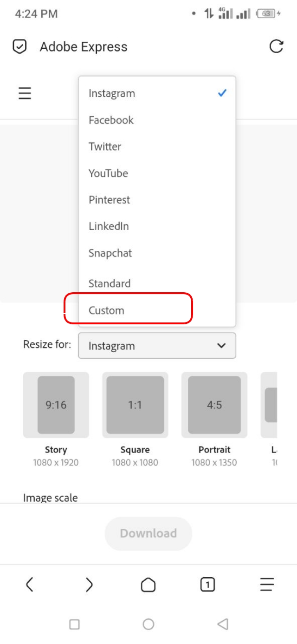Open the browser tabs view
Viewport: 297px width, 644px height.
coord(207,584)
